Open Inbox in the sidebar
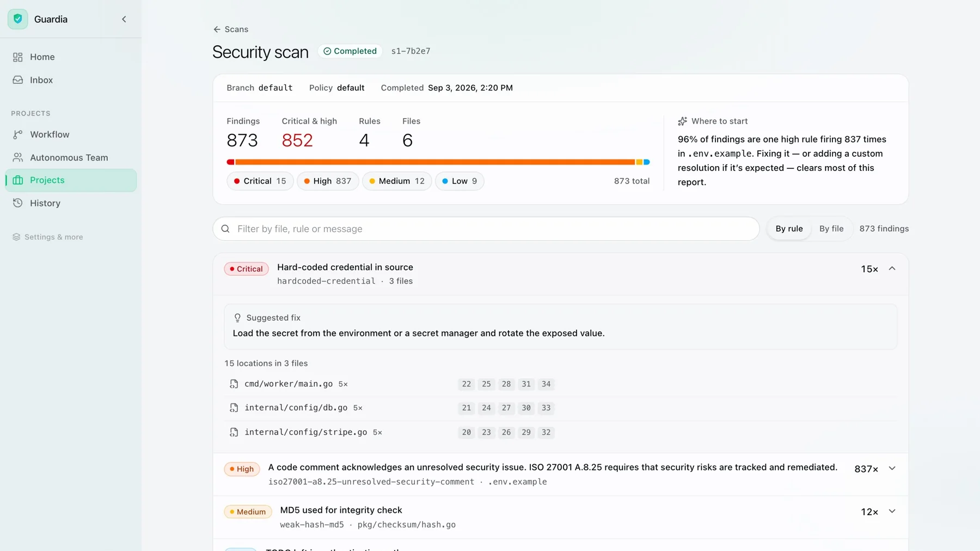Screen dimensions: 980x551 point(71,80)
